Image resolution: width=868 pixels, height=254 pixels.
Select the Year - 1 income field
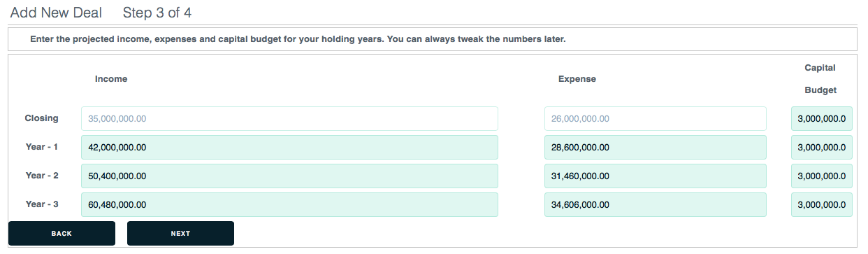289,147
